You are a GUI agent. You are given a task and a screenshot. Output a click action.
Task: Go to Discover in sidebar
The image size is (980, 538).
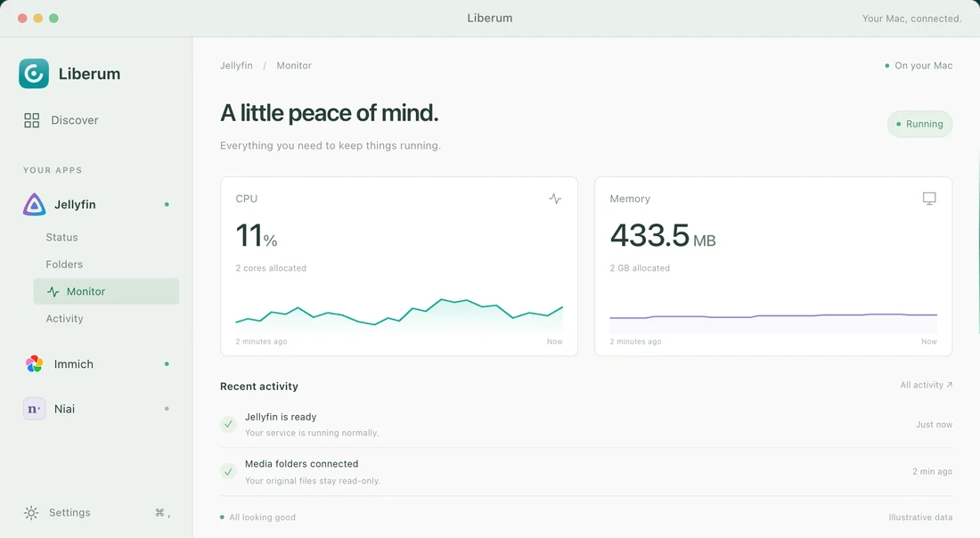tap(61, 120)
